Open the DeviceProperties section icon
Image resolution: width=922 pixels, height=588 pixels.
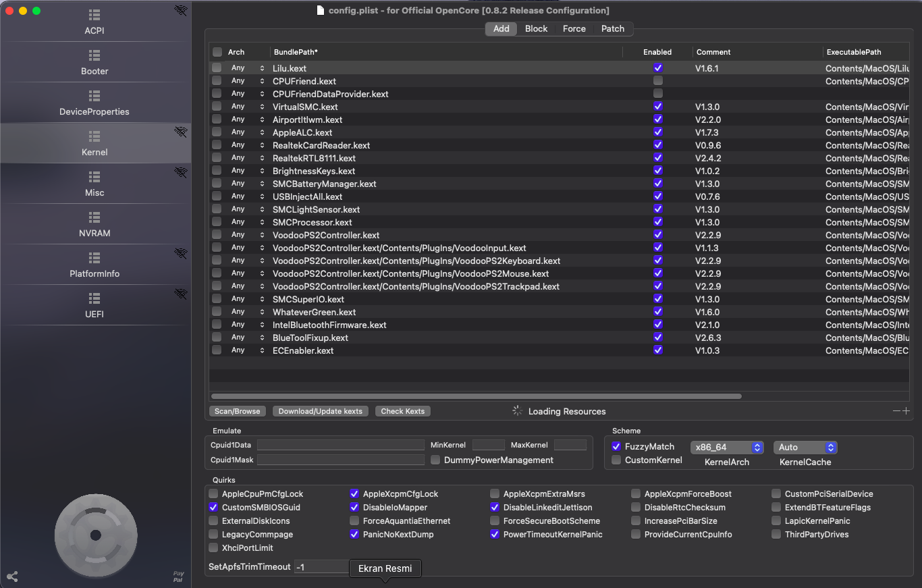[94, 96]
